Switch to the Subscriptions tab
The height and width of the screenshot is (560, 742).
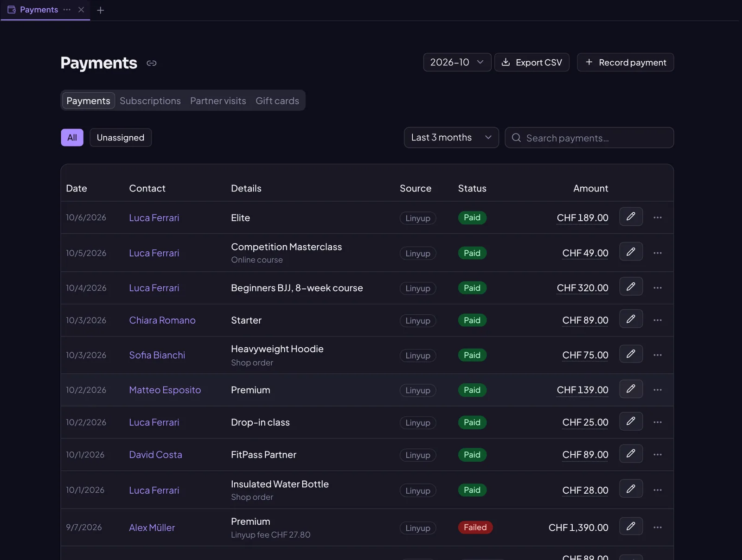point(150,101)
